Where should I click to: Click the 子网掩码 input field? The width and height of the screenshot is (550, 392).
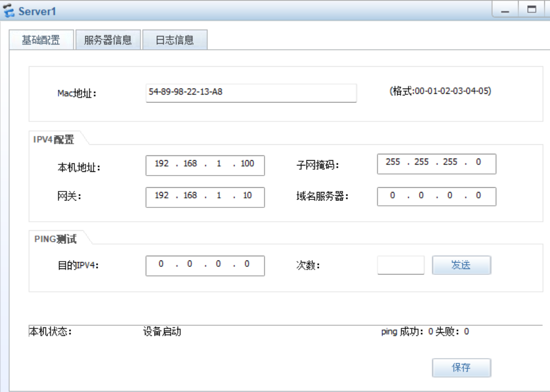point(436,164)
